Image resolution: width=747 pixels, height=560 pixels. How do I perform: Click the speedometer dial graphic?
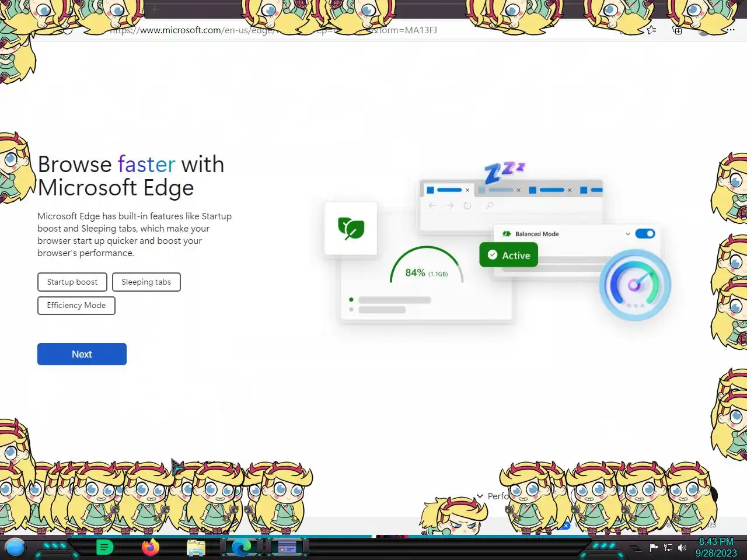(635, 285)
